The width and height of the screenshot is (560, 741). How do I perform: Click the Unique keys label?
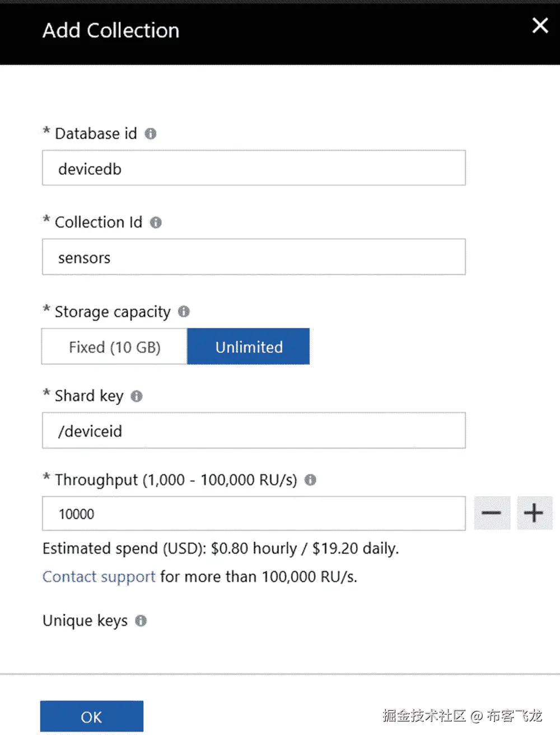pos(85,621)
